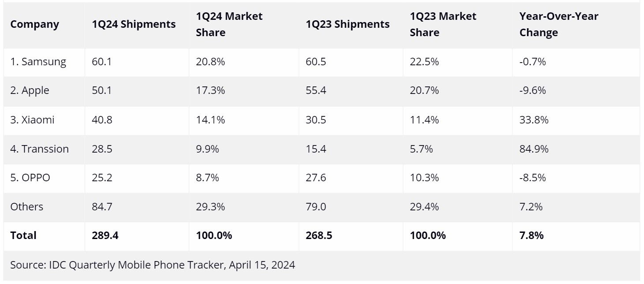Select Transsion's 84.9% growth cell
The height and width of the screenshot is (284, 644).
534,149
